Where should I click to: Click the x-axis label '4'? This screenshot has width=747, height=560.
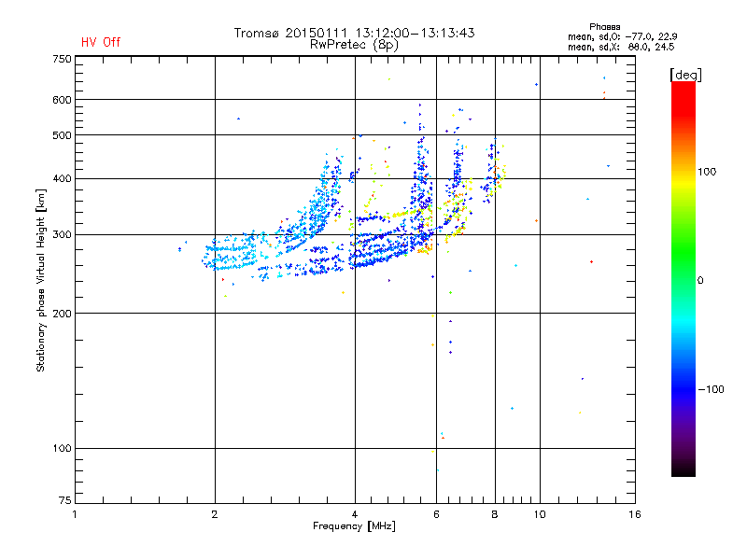point(355,514)
